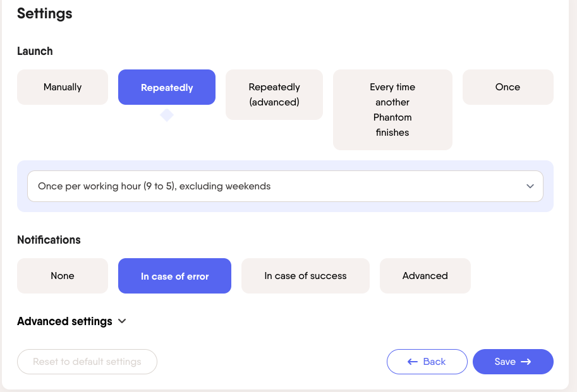The width and height of the screenshot is (577, 392).
Task: Click the chevron on the frequency dropdown
Action: 530,186
